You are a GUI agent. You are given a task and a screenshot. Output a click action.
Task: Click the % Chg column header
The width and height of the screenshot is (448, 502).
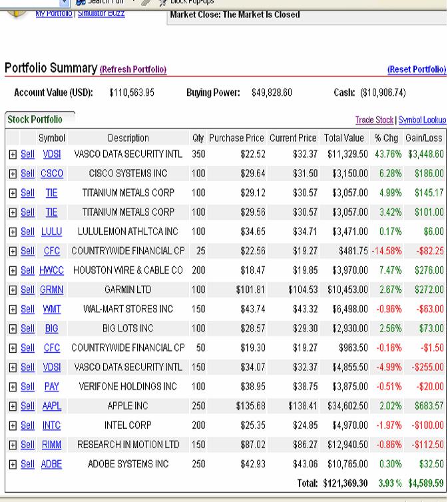[386, 138]
